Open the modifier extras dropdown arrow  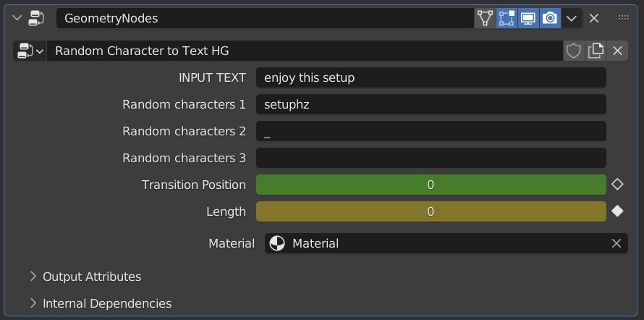coord(572,18)
